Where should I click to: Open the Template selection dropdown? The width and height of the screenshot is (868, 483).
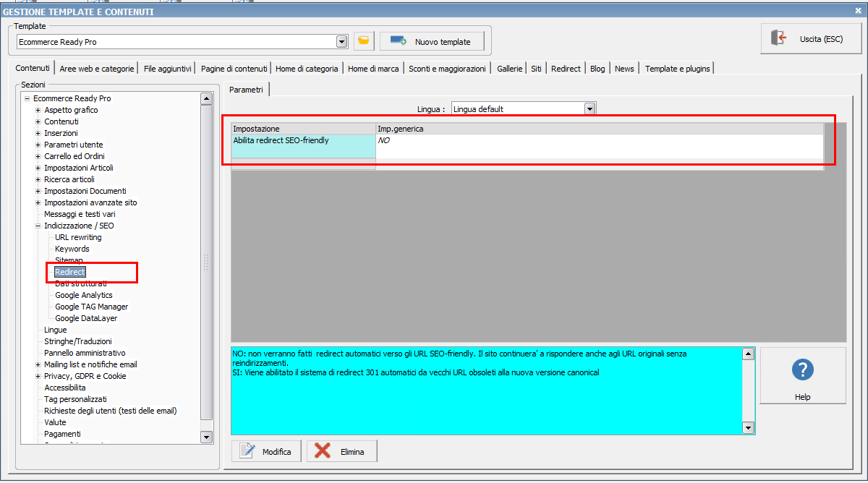(x=342, y=42)
